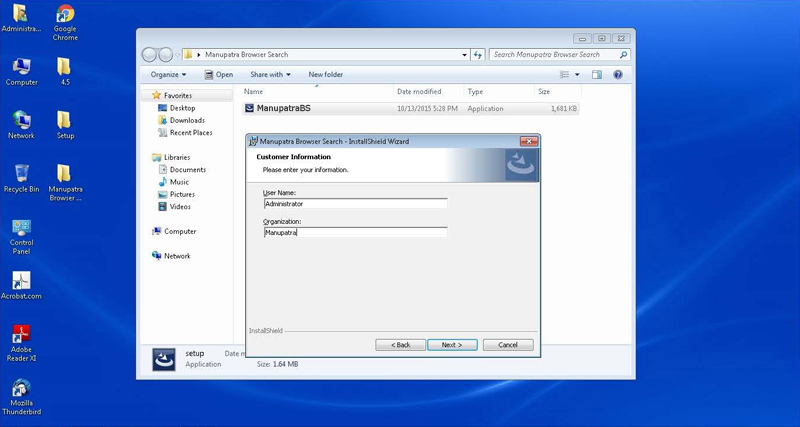This screenshot has width=800, height=427.
Task: Click the Manupatra Browser Search address path
Action: point(246,55)
